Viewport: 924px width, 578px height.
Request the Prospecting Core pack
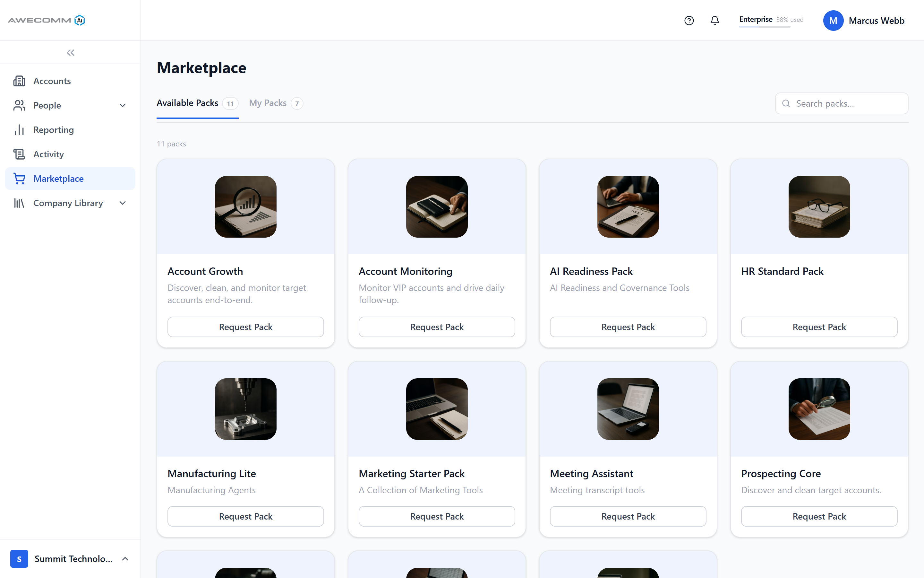[x=819, y=516]
